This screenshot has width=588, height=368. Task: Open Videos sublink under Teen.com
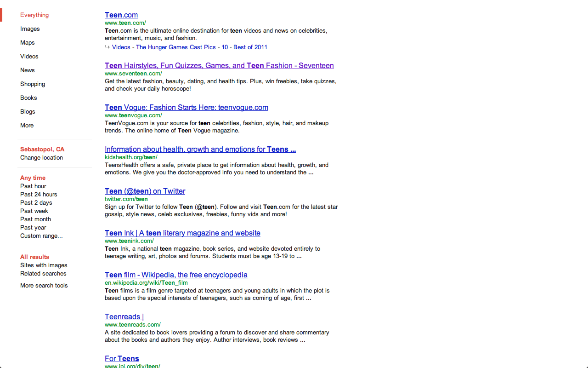pyautogui.click(x=121, y=47)
